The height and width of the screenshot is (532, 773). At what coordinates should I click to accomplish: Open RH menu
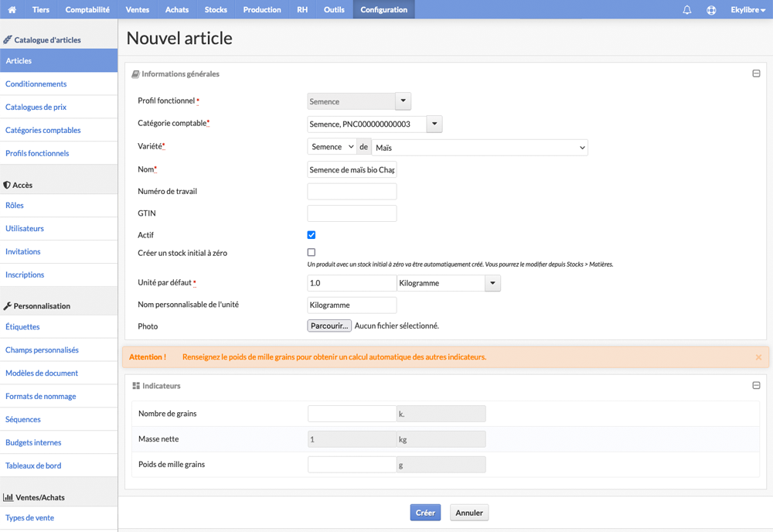click(x=302, y=9)
